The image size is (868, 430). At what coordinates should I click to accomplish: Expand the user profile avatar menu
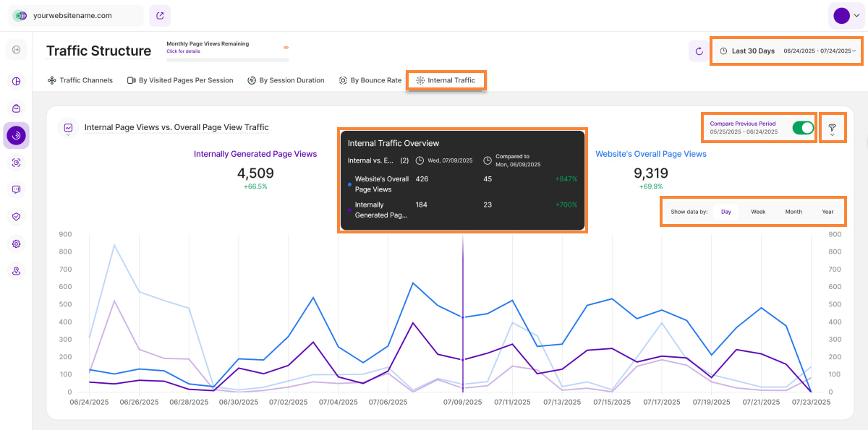[846, 16]
